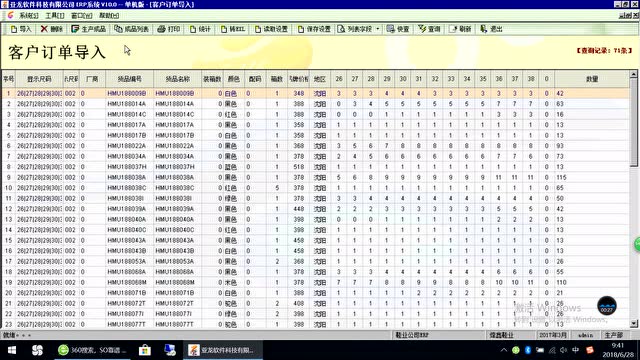Open 生产成品 from the toolbar
The width and height of the screenshot is (640, 360).
[x=89, y=29]
